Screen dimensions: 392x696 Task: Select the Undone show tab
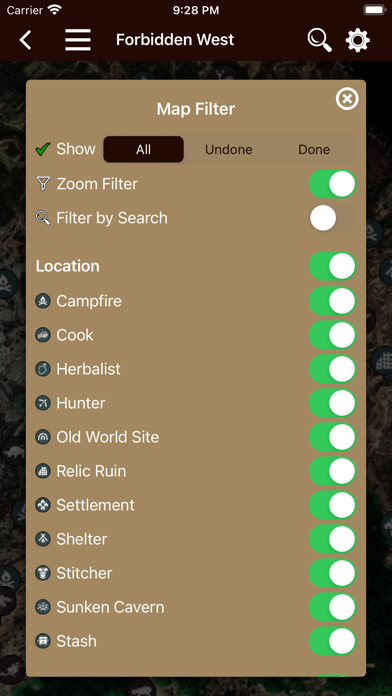pos(229,150)
